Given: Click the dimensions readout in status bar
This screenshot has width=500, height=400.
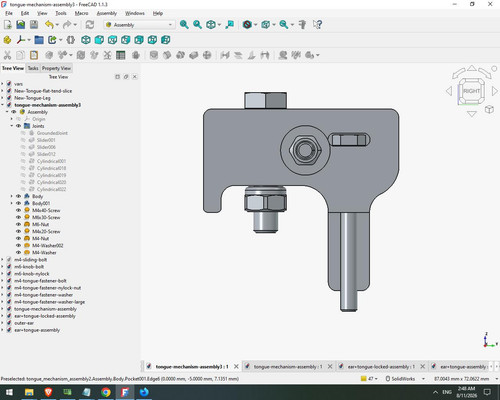Looking at the screenshot, I should 461,379.
